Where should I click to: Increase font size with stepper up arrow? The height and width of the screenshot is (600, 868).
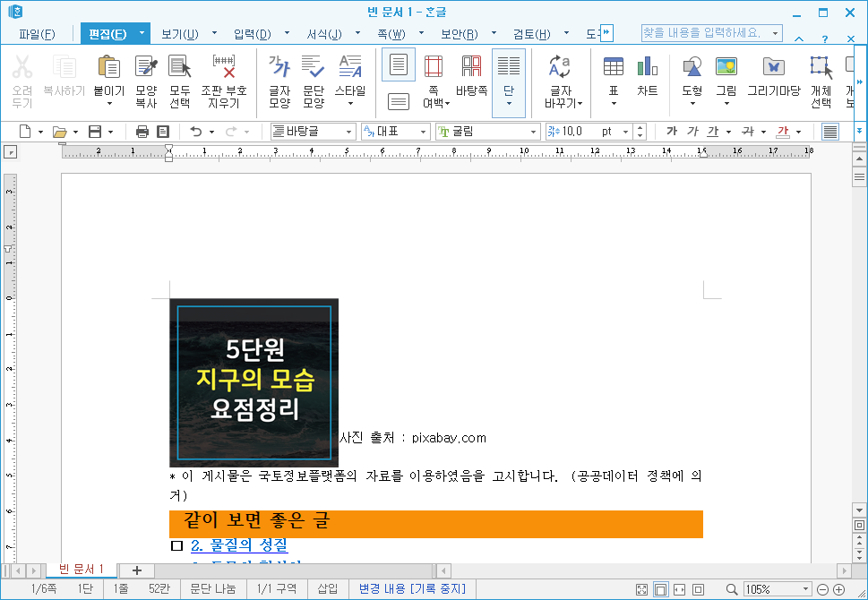pyautogui.click(x=640, y=128)
